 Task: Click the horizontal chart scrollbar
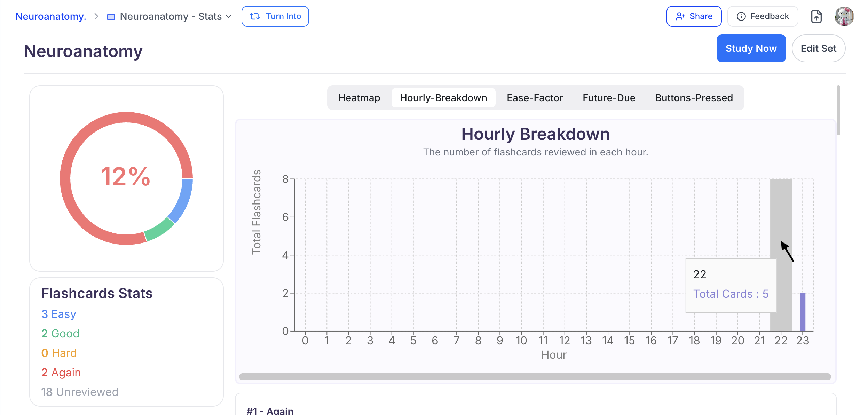(x=535, y=377)
